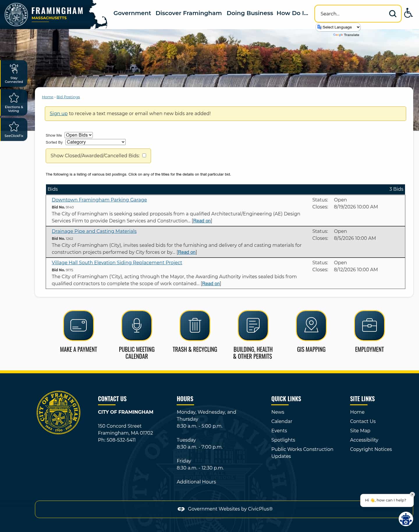Open the Government menu
This screenshot has width=419, height=532.
pos(132,13)
